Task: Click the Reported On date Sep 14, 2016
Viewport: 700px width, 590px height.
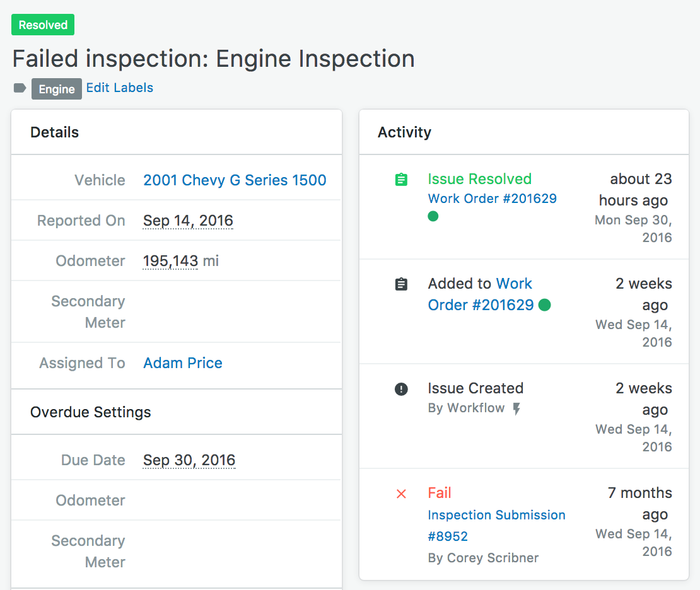Action: (188, 221)
